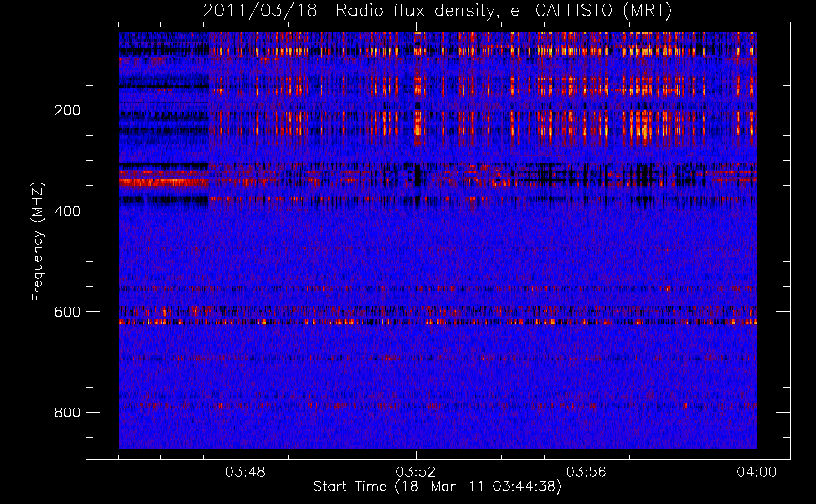Viewport: 816px width, 504px height.
Task: Click the plot title mentioning e-CALLISTO (MRT)
Action: click(437, 10)
